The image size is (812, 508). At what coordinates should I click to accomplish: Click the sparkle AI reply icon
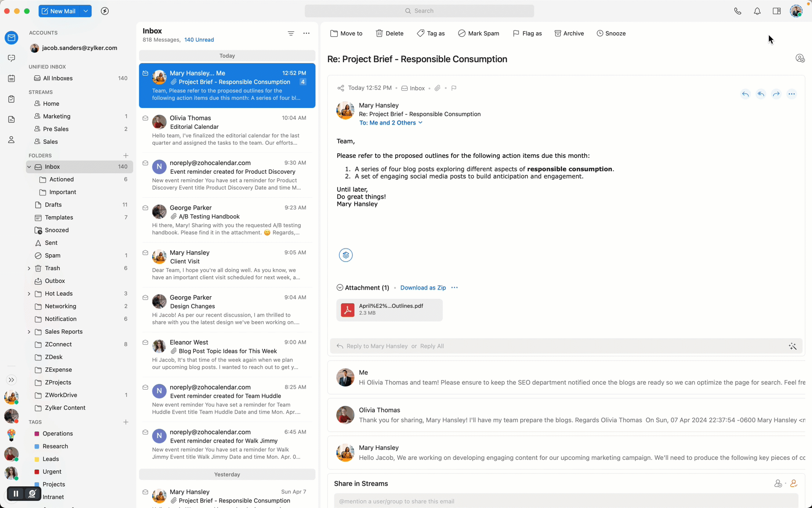(x=793, y=346)
